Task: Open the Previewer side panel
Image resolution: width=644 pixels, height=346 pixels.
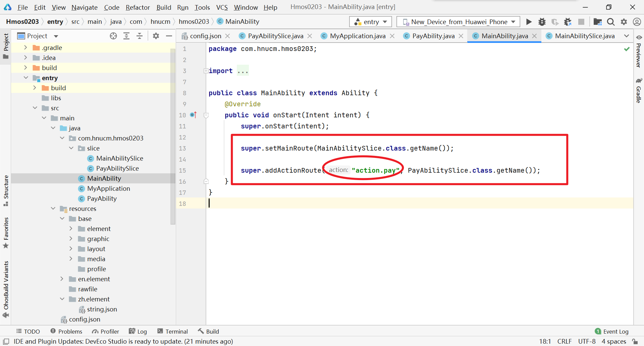Action: (639, 51)
